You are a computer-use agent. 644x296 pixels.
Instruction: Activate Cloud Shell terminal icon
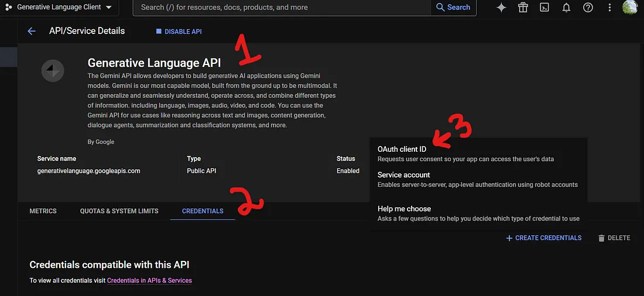[544, 8]
